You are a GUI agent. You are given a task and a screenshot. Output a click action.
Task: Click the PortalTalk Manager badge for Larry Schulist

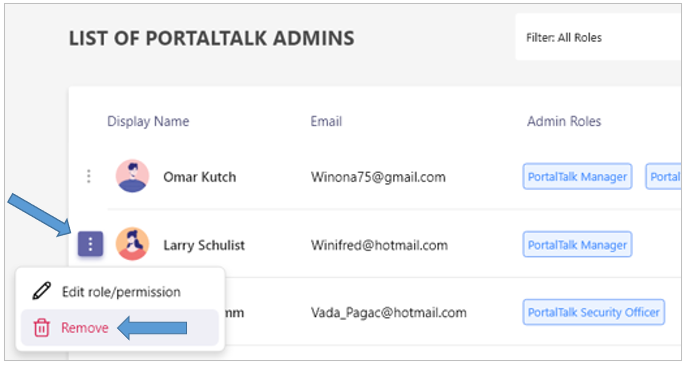pyautogui.click(x=577, y=244)
